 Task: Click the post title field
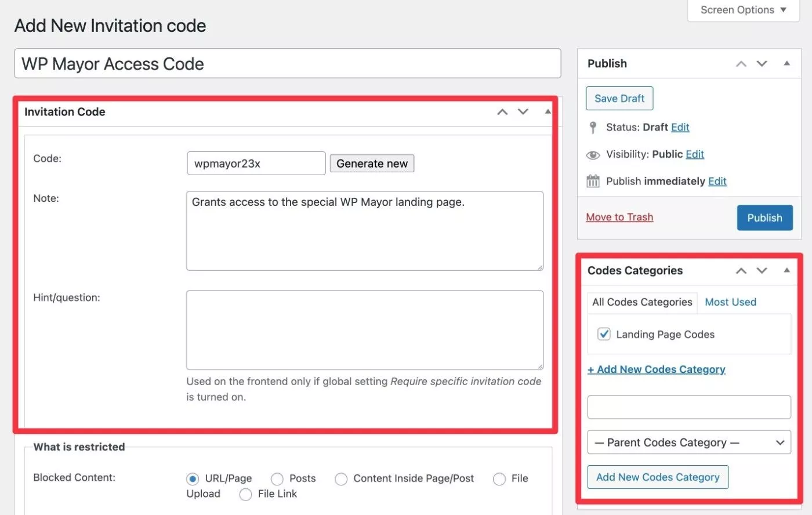click(x=288, y=63)
